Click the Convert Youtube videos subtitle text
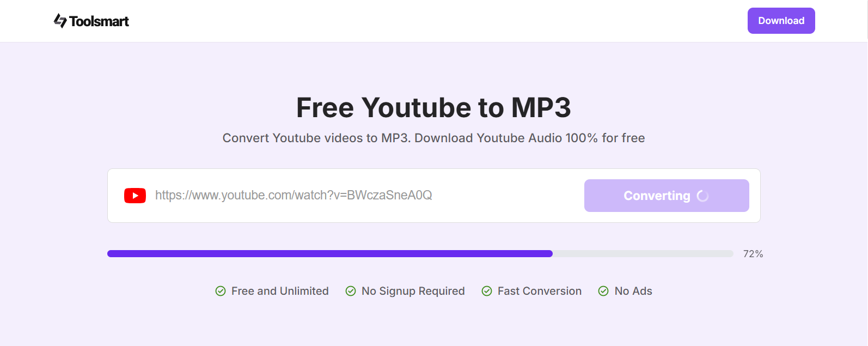Image resolution: width=868 pixels, height=346 pixels. pos(433,138)
